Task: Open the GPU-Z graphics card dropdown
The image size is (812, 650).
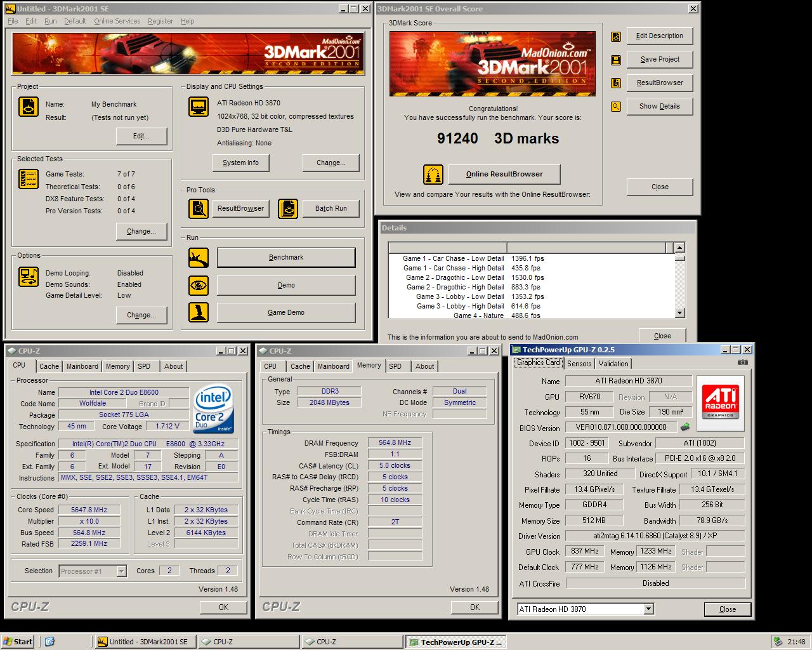Action: point(648,609)
